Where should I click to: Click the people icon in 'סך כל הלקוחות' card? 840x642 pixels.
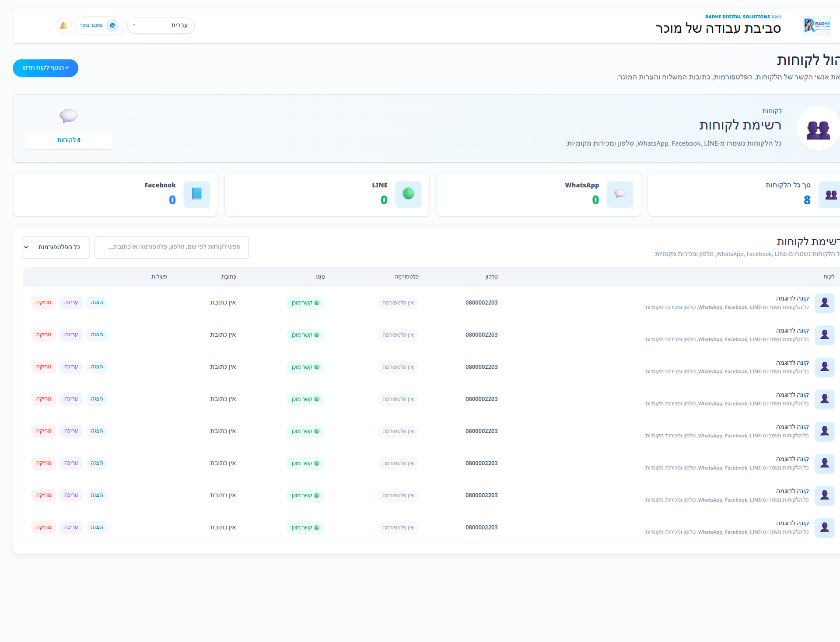click(830, 194)
